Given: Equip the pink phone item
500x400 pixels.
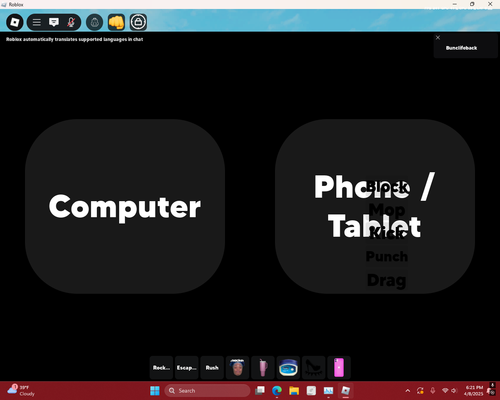Looking at the screenshot, I should (339, 368).
